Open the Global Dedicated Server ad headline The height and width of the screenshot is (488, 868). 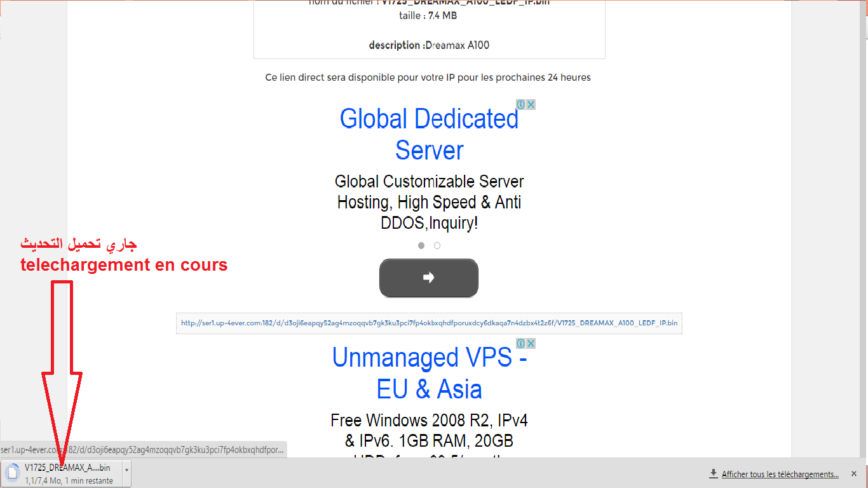coord(430,134)
